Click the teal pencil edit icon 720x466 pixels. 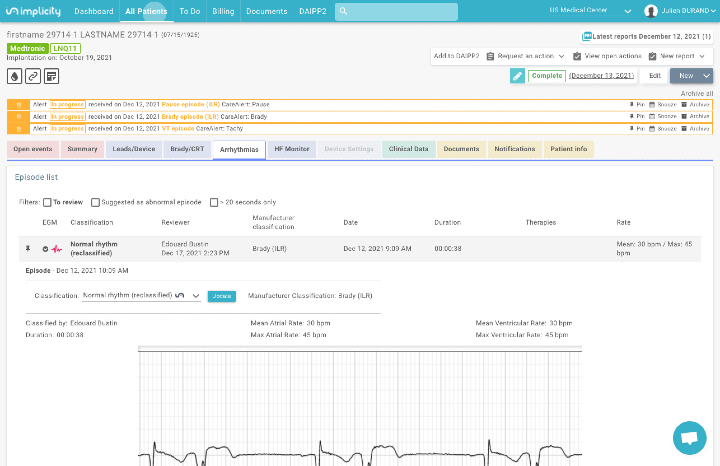tap(517, 76)
